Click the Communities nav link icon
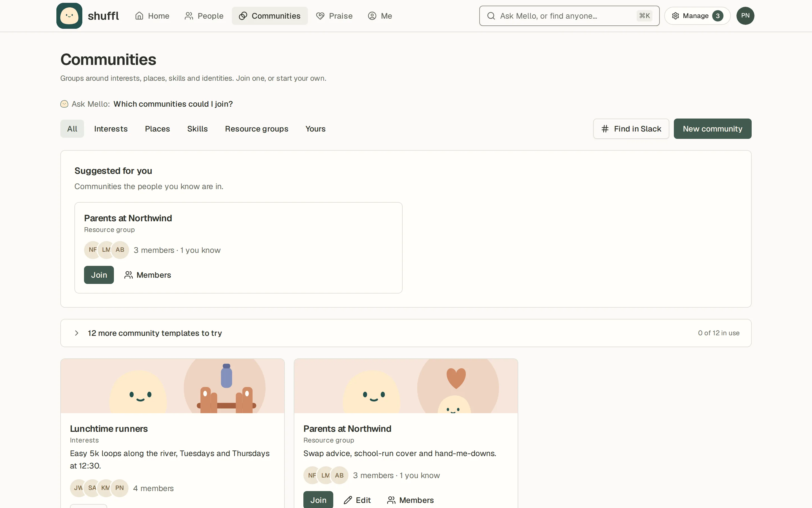Screen dimensions: 812x508 [243, 16]
